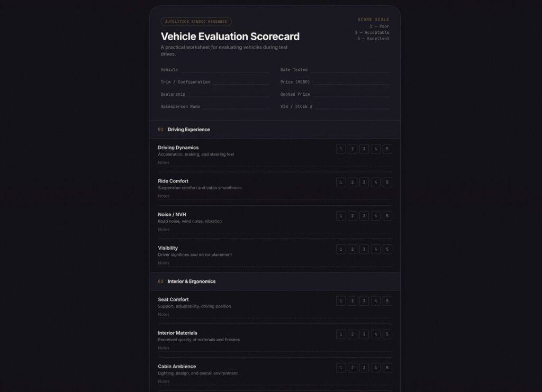The image size is (542, 392).
Task: Give Ride Comfort a score of 3
Action: point(364,183)
